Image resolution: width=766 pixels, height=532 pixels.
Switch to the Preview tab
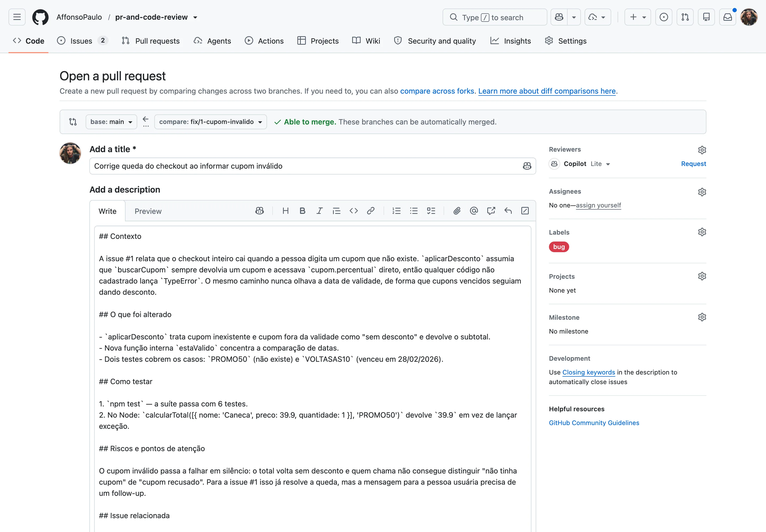pos(148,211)
